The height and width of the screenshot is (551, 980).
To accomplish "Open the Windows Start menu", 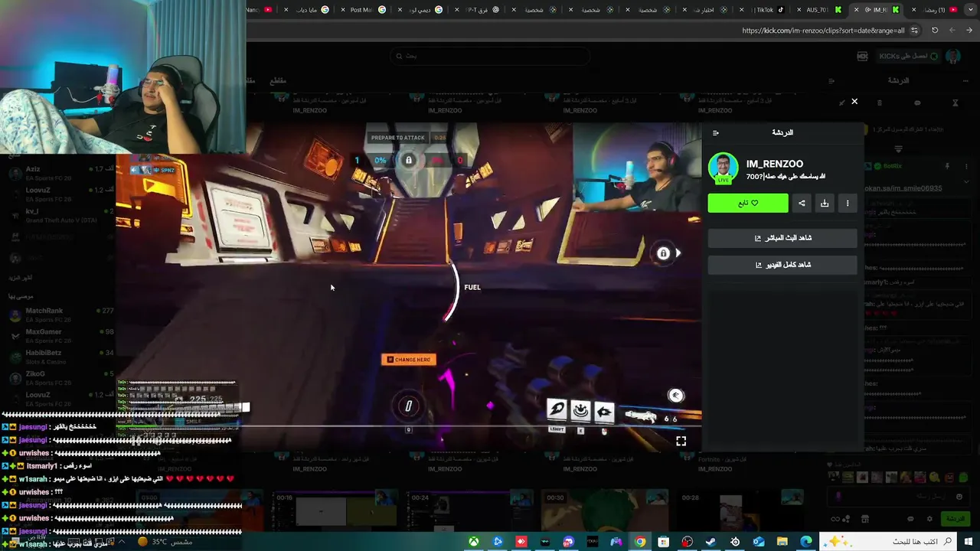I will pos(969,542).
